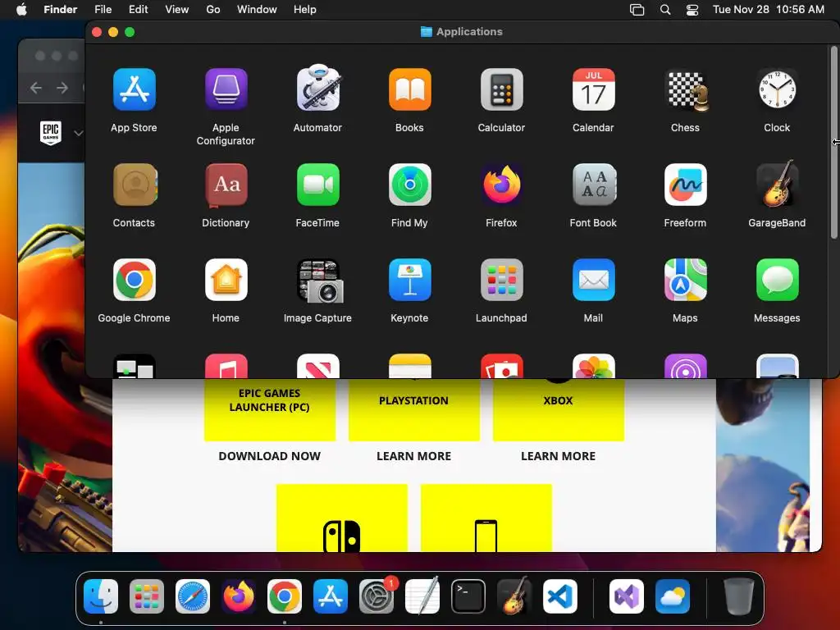The height and width of the screenshot is (630, 840).
Task: Click the Epic Games logo
Action: coord(50,132)
